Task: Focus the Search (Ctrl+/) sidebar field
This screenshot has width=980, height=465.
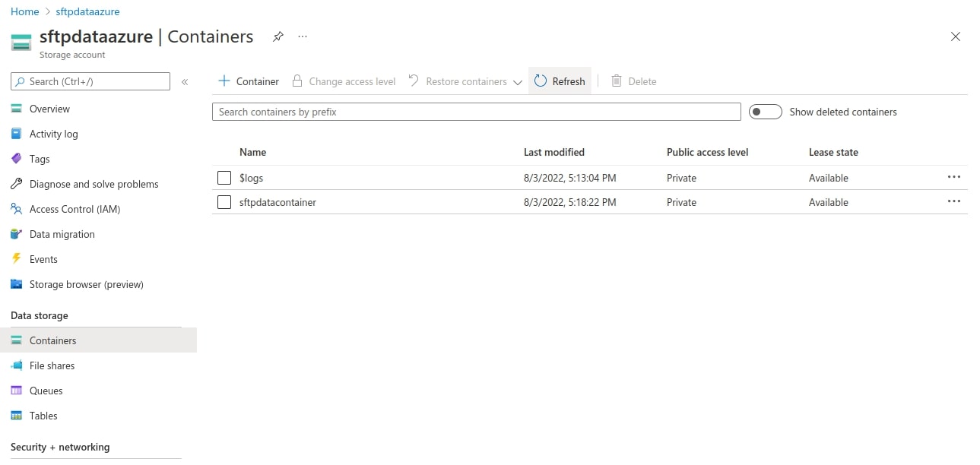Action: coord(90,81)
